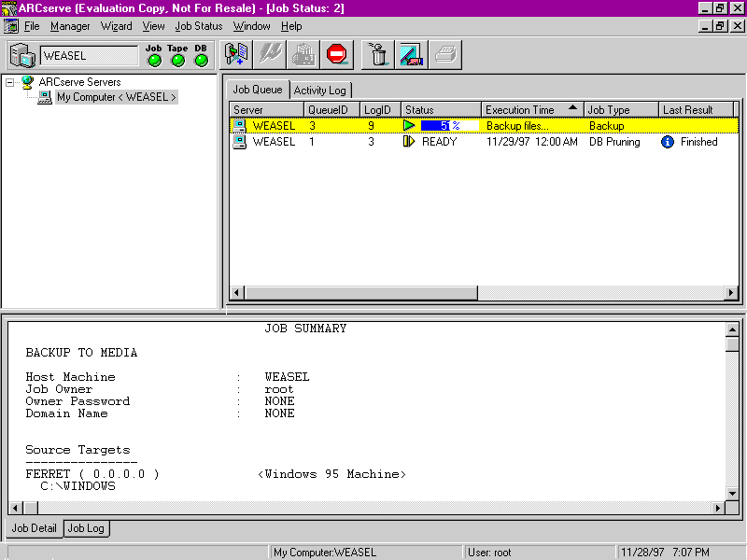Click the green DB status light
747x560 pixels.
(201, 61)
